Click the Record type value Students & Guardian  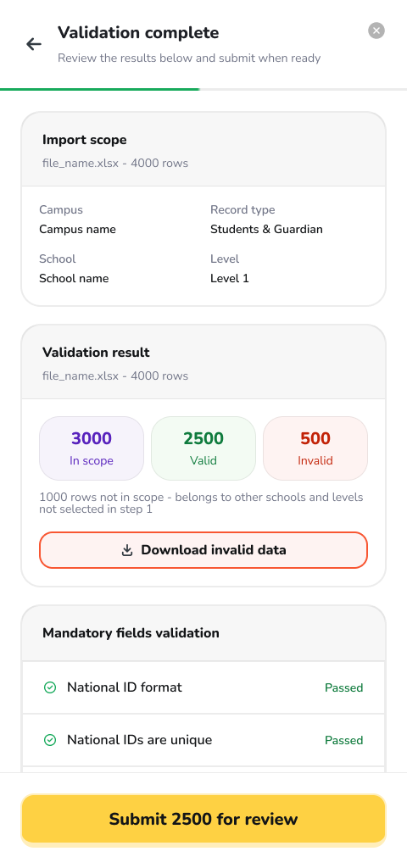tap(266, 229)
